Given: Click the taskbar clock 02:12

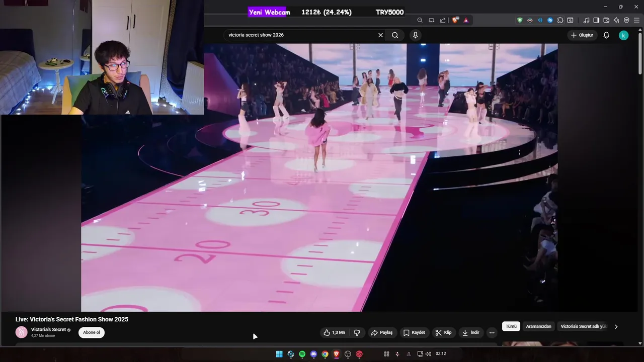Looking at the screenshot, I should pyautogui.click(x=441, y=354).
